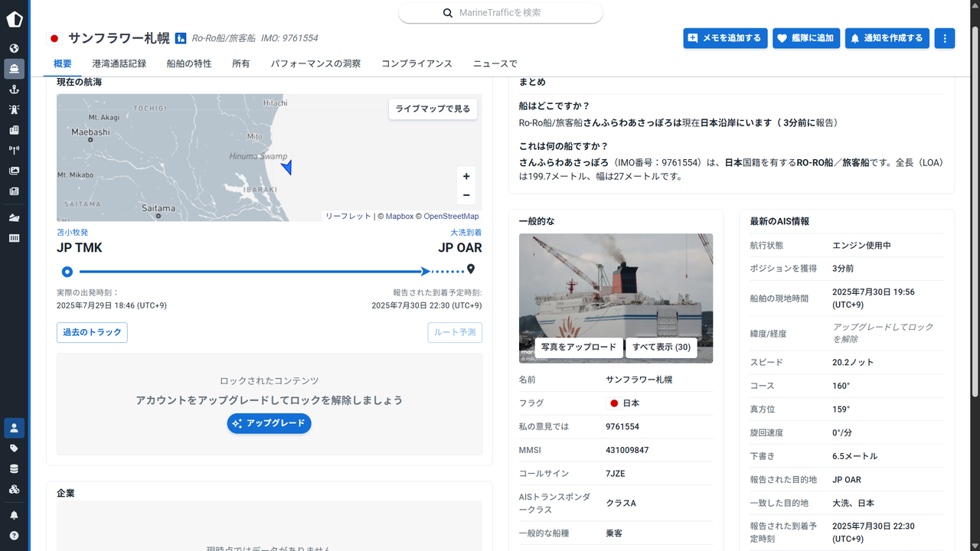Image resolution: width=980 pixels, height=551 pixels.
Task: Click the 大洗、日本 matched destination value
Action: 853,504
